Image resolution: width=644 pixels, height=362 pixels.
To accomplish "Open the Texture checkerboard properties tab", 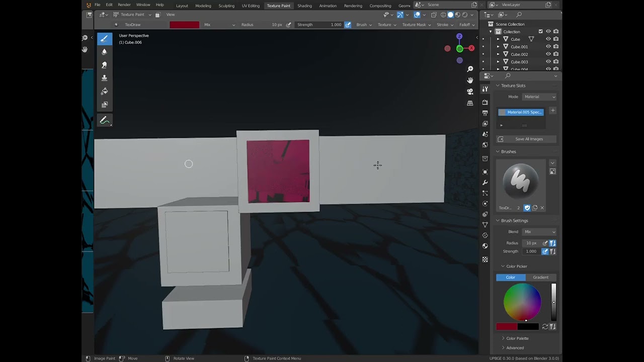I will 485,259.
